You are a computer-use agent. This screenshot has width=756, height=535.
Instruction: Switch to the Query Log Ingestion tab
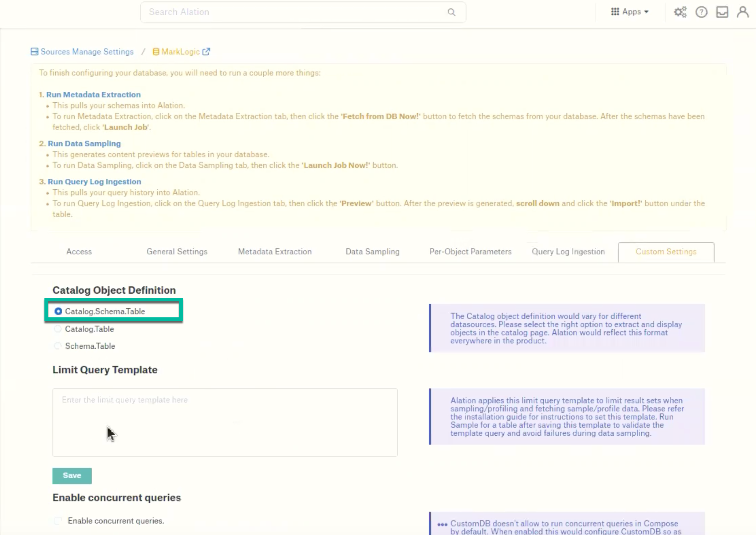pyautogui.click(x=568, y=251)
